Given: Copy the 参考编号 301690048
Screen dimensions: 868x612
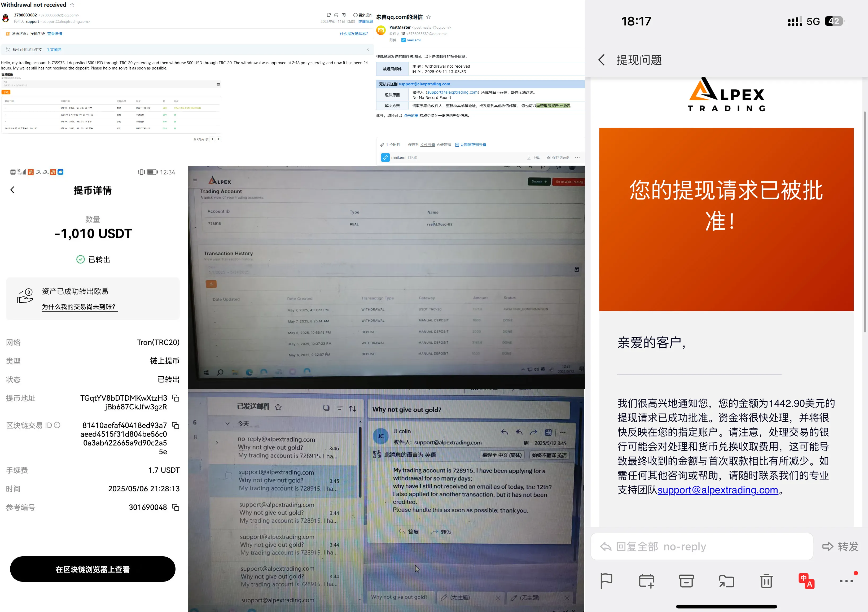Looking at the screenshot, I should (176, 507).
